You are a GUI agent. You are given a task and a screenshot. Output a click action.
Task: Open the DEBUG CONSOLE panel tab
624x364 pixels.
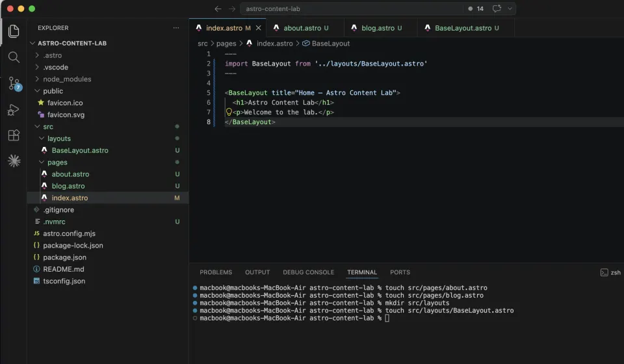coord(308,272)
